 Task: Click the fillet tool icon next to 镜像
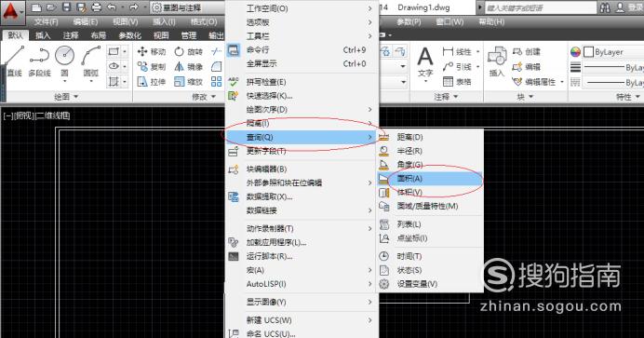(x=217, y=66)
